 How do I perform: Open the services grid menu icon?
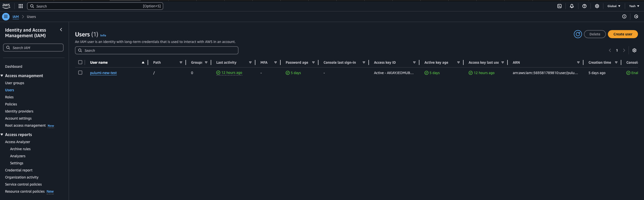(x=21, y=6)
